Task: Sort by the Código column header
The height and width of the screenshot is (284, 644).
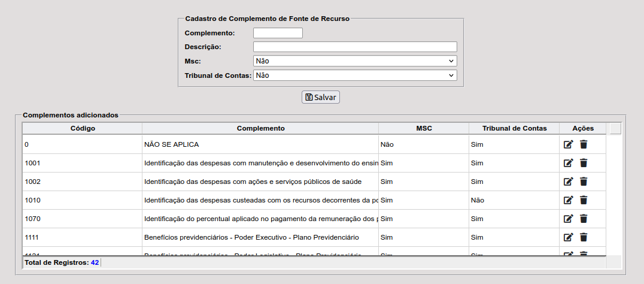Action: 83,128
